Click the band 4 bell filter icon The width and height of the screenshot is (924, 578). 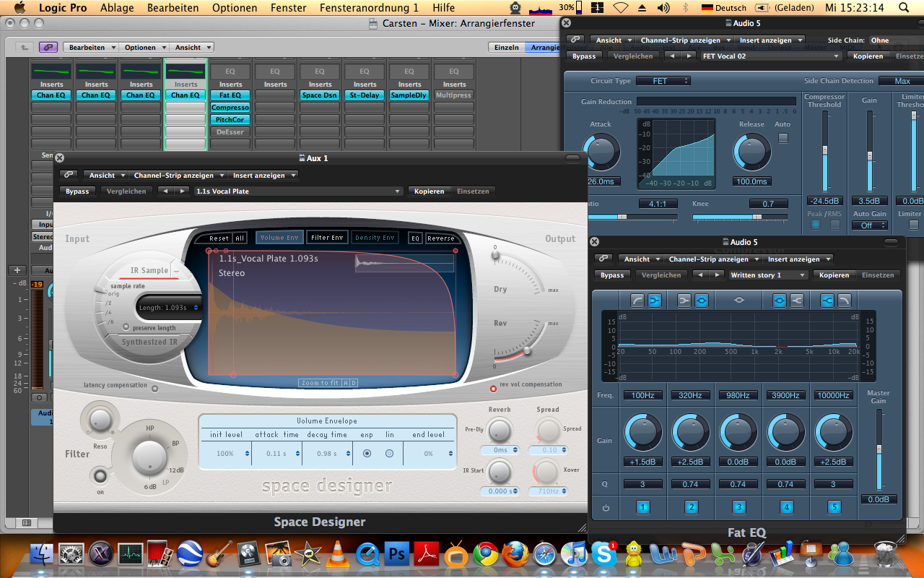(x=780, y=300)
